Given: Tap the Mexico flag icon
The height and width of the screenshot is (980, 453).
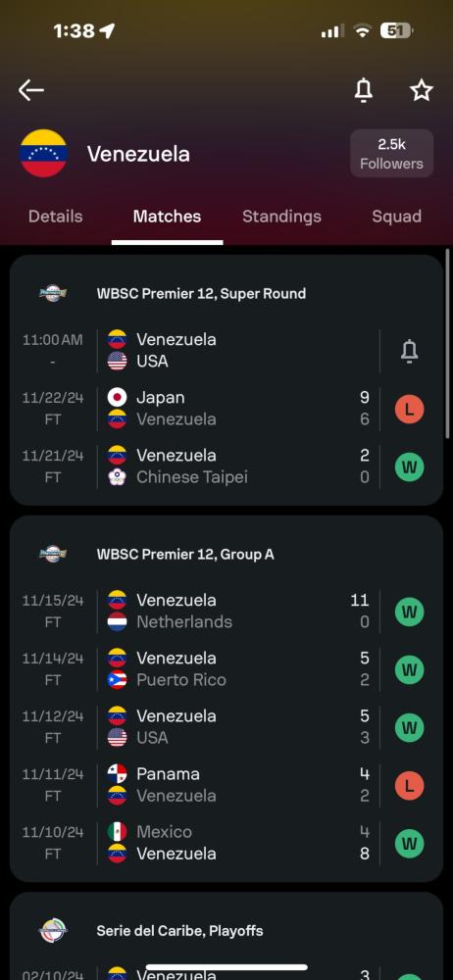Looking at the screenshot, I should (x=117, y=832).
